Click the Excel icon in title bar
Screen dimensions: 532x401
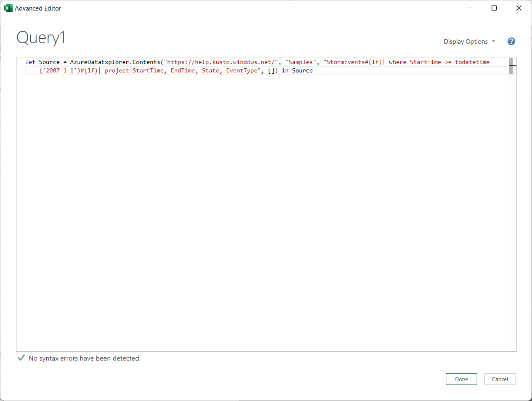tap(8, 8)
